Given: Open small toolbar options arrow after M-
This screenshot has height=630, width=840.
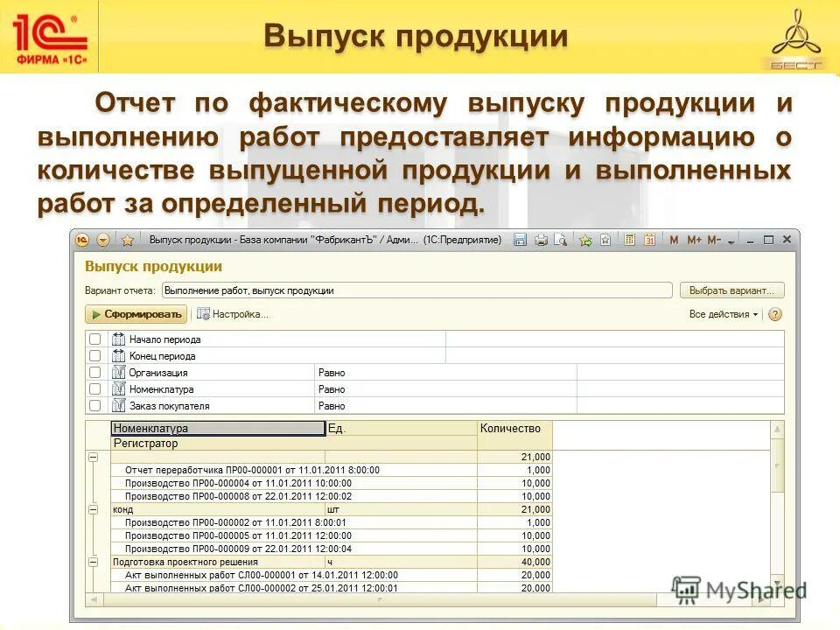Looking at the screenshot, I should pyautogui.click(x=731, y=241).
